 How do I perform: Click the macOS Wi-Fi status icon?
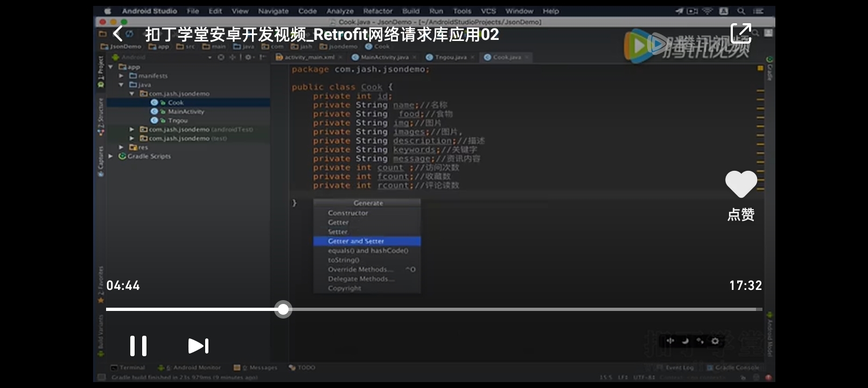tap(708, 11)
